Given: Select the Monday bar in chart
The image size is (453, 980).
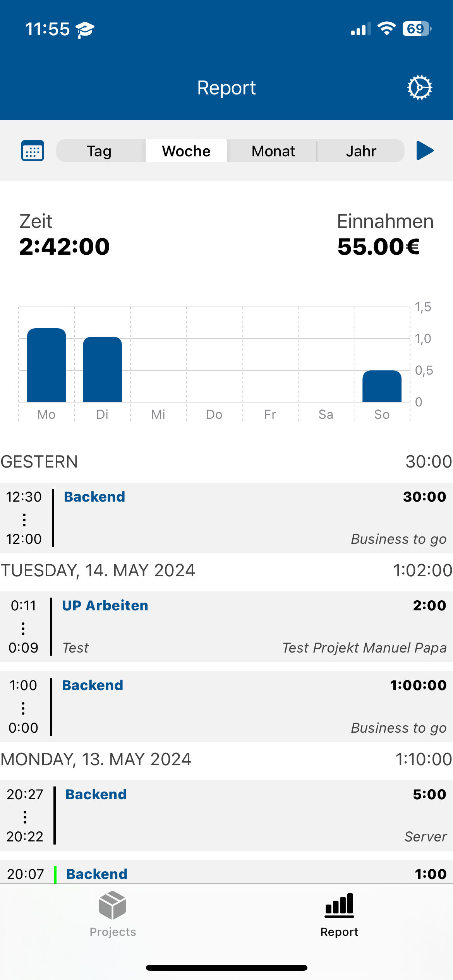Looking at the screenshot, I should [x=46, y=365].
